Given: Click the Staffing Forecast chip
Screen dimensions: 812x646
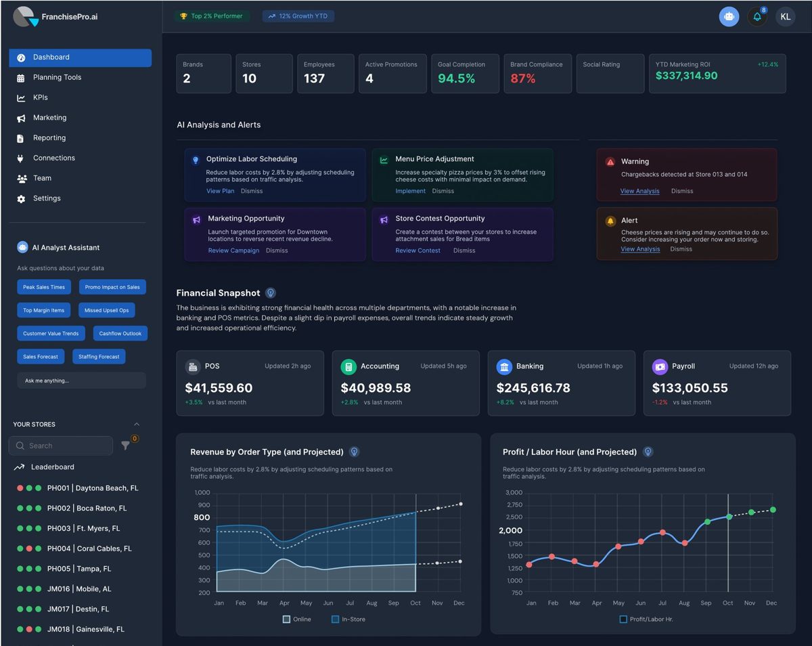Looking at the screenshot, I should click(99, 356).
